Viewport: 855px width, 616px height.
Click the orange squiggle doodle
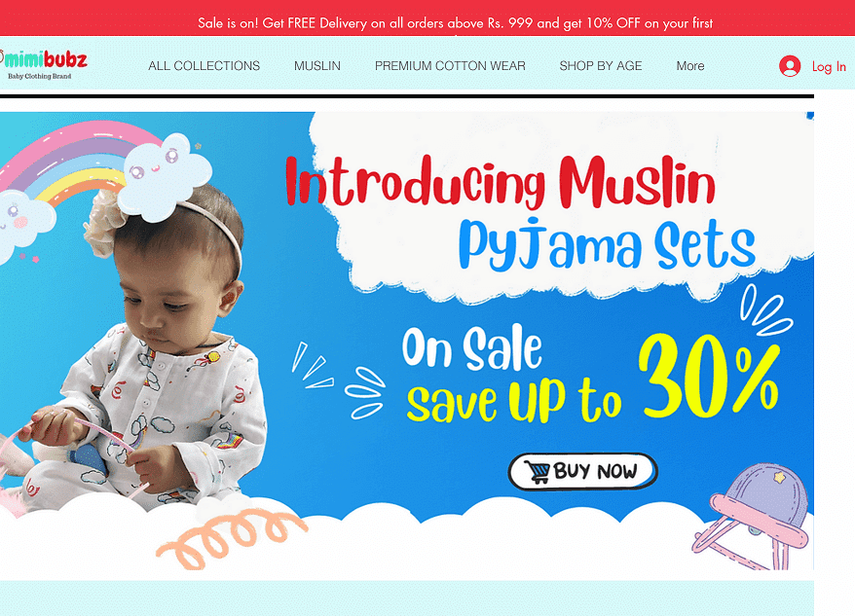232,538
